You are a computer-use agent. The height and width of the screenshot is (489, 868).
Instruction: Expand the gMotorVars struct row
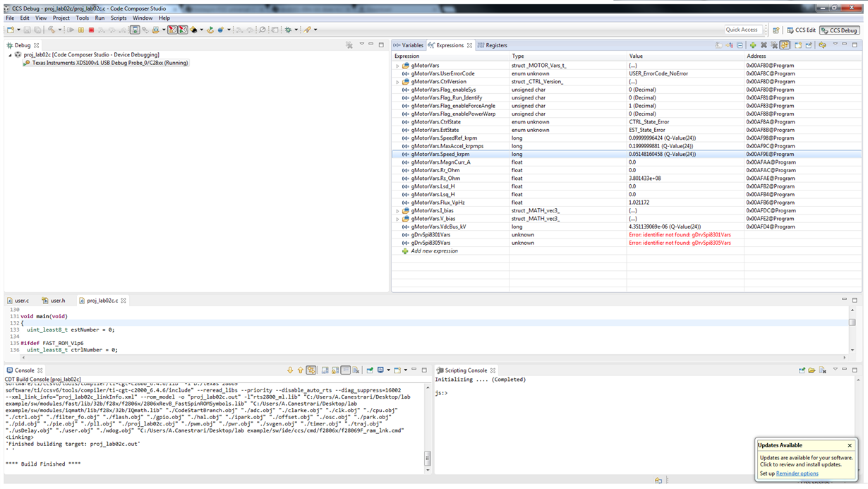click(397, 66)
